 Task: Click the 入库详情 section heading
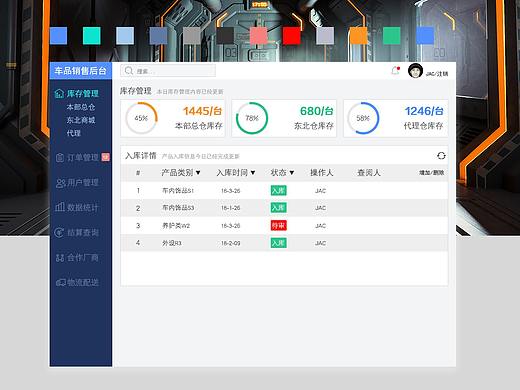click(141, 156)
